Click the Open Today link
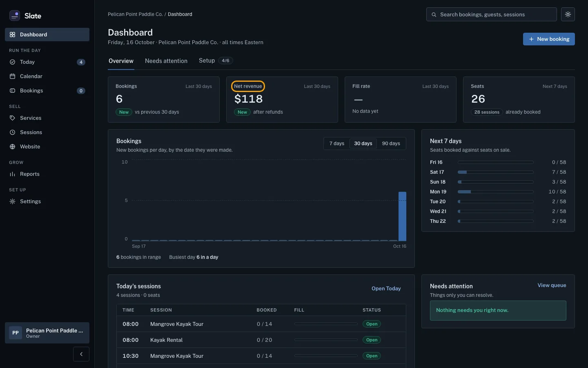Screen dimensions: 588x368 386,289
